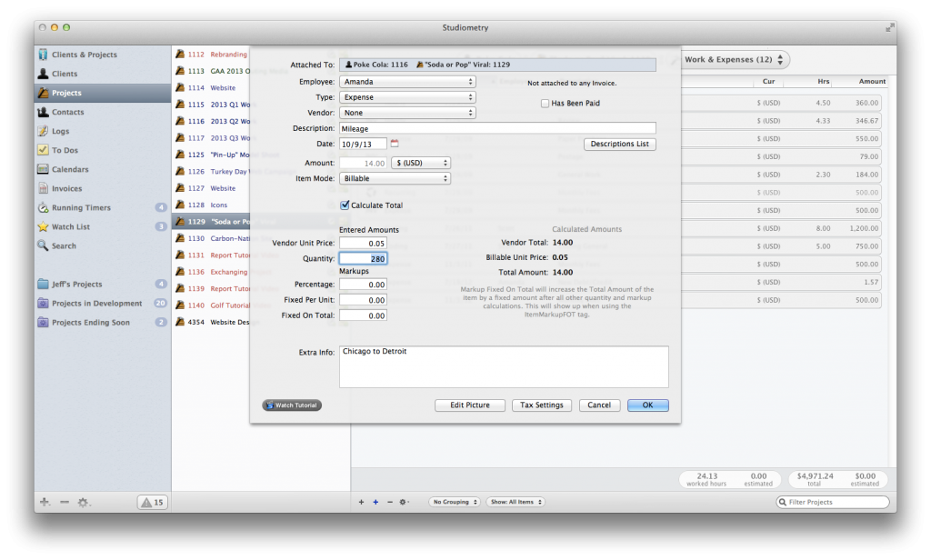This screenshot has height=560, width=931.
Task: Open the Vendor dropdown set to None
Action: tap(407, 113)
